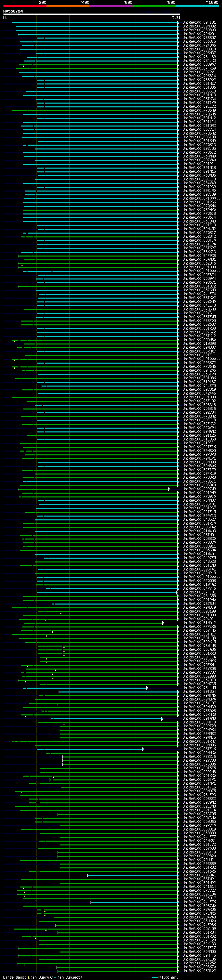Select hit label UniRef100_Q2HPL9
This screenshot has height=980, width=222.
[199, 573]
